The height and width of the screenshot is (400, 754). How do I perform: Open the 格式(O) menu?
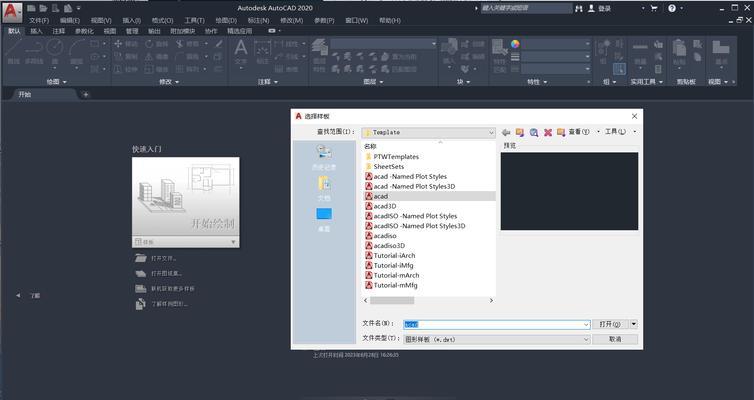coord(163,20)
